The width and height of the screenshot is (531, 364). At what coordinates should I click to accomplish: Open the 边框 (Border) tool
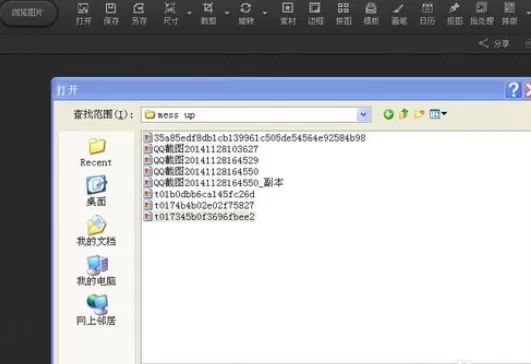315,14
